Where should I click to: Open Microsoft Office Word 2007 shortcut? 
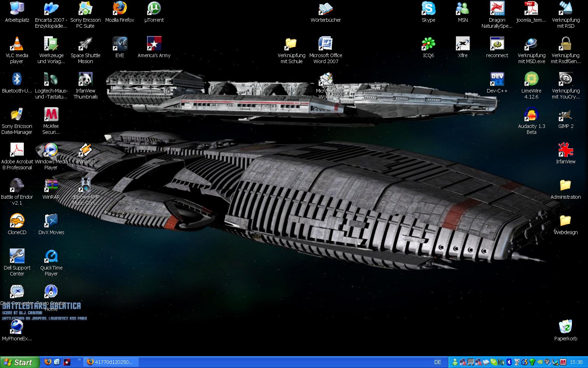[x=325, y=44]
